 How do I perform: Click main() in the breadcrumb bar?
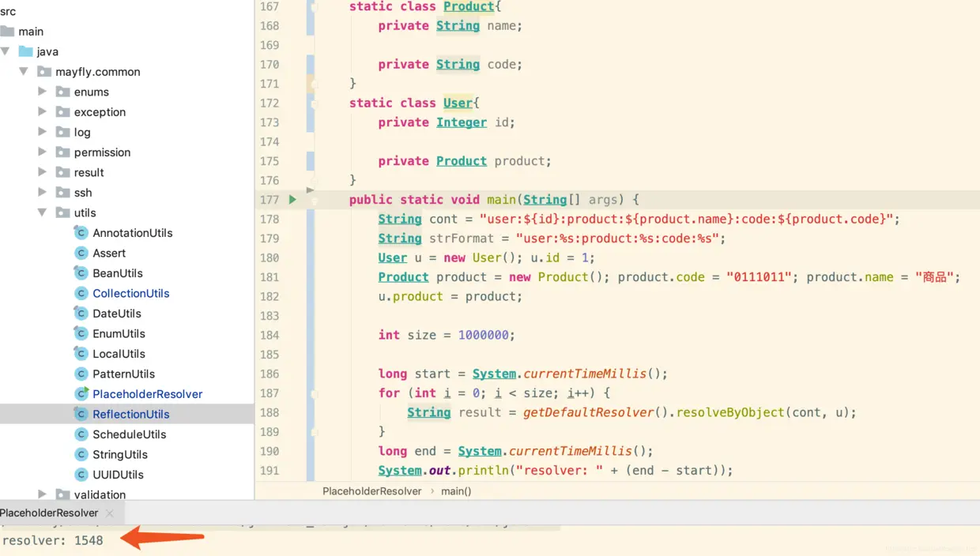tap(456, 491)
